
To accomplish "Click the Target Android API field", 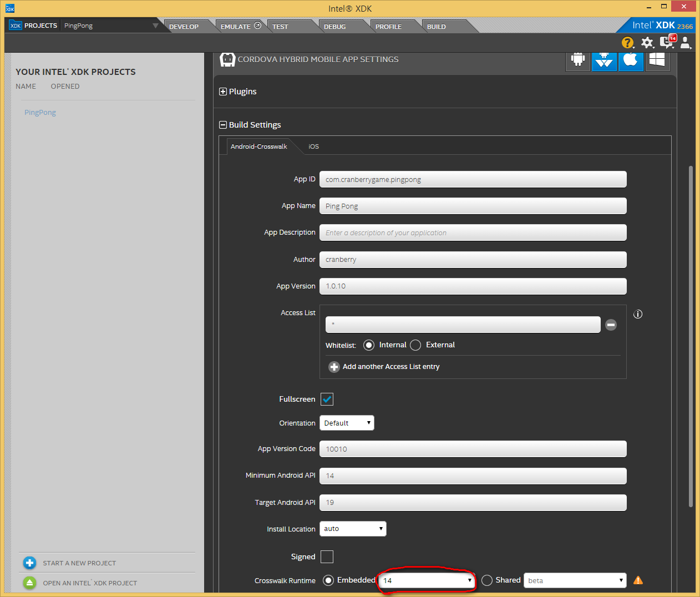I will click(473, 503).
